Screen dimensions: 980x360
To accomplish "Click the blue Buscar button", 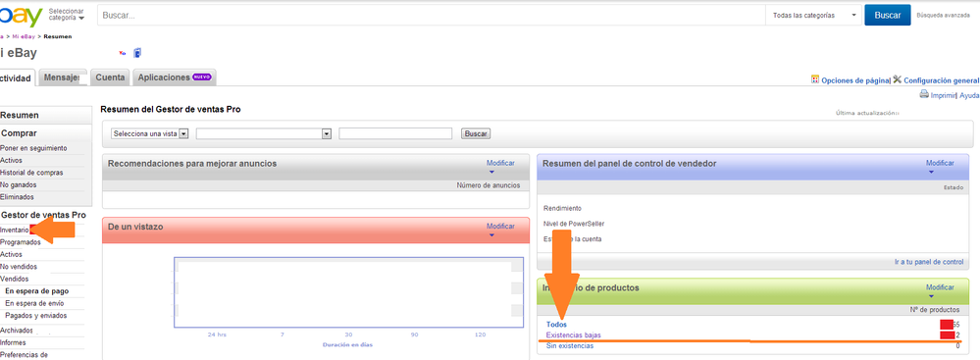I will tap(888, 15).
